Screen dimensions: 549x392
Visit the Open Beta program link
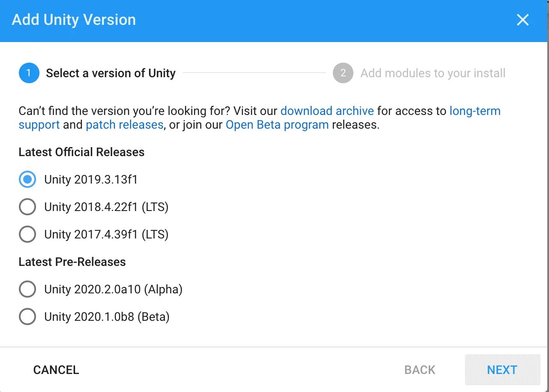[x=277, y=125]
